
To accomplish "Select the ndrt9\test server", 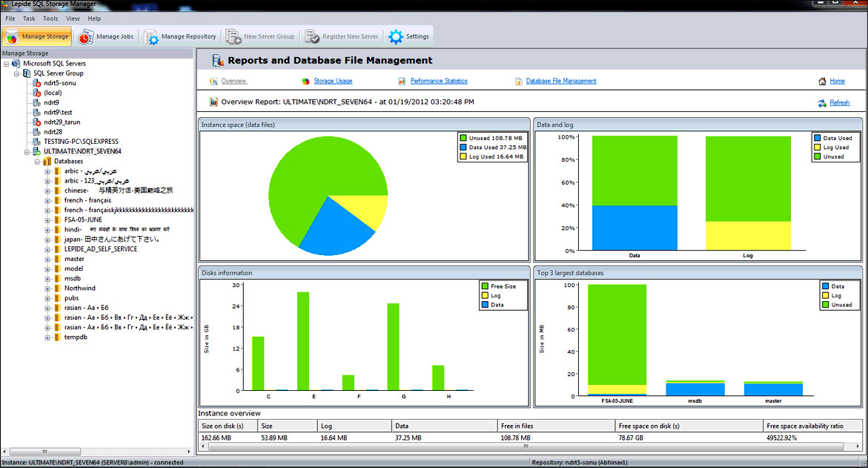I will pyautogui.click(x=58, y=113).
